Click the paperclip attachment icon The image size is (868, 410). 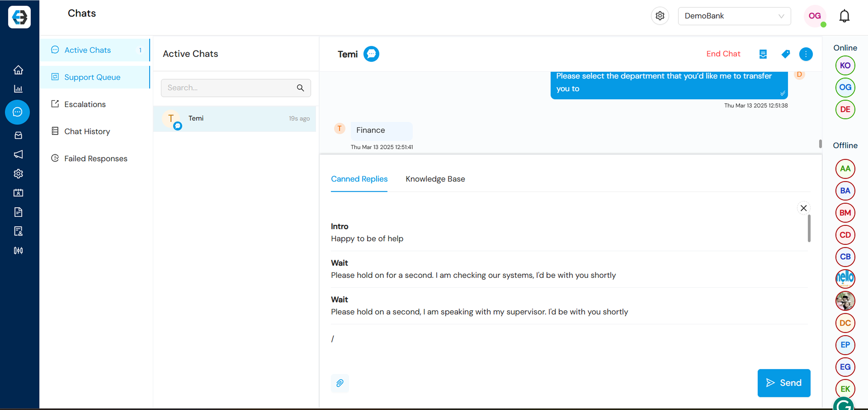pyautogui.click(x=340, y=383)
